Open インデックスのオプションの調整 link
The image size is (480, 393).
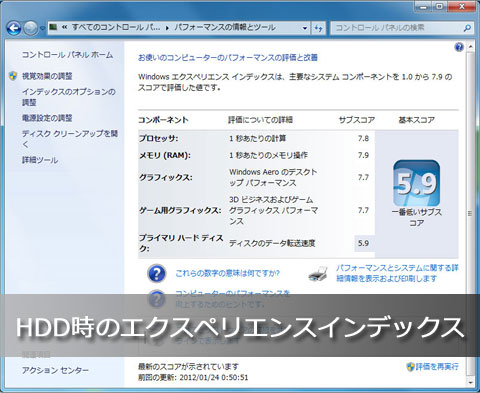pyautogui.click(x=69, y=97)
